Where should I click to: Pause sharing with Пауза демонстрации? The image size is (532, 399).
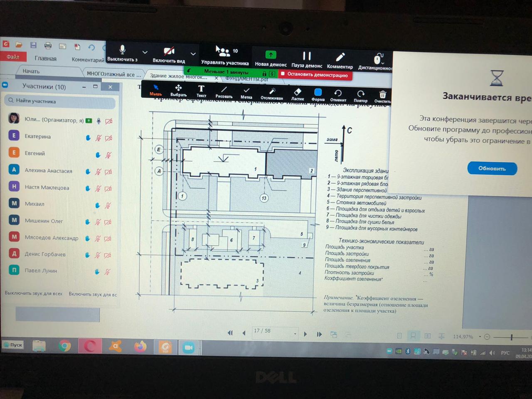(x=307, y=59)
